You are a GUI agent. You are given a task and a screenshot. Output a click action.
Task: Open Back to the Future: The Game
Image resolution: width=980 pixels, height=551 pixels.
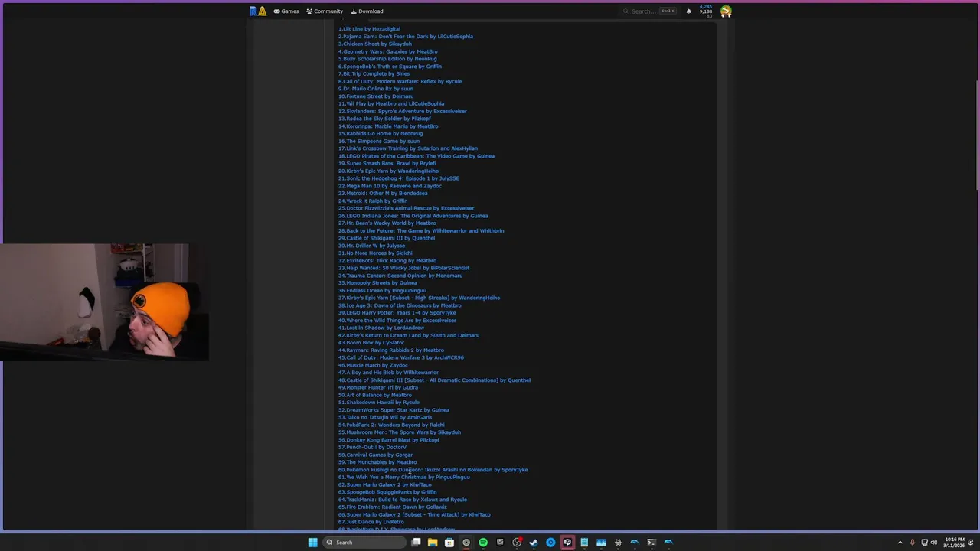[x=421, y=230]
